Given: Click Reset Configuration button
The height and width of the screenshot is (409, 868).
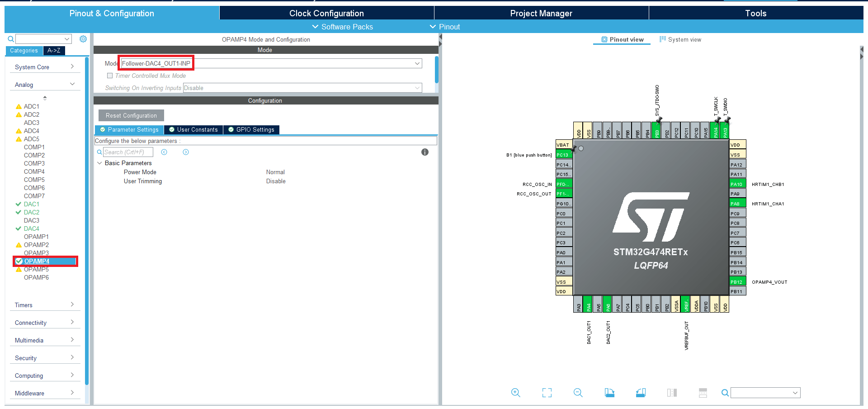Looking at the screenshot, I should [131, 115].
